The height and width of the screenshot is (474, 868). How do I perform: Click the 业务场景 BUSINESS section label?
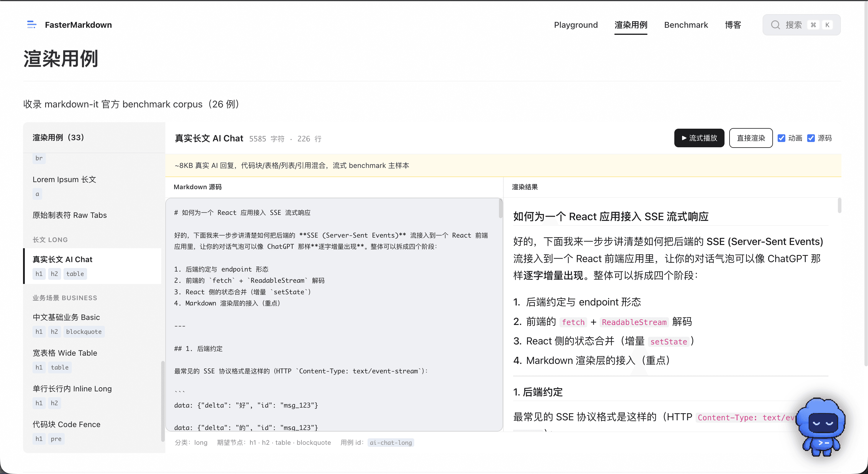tap(65, 298)
